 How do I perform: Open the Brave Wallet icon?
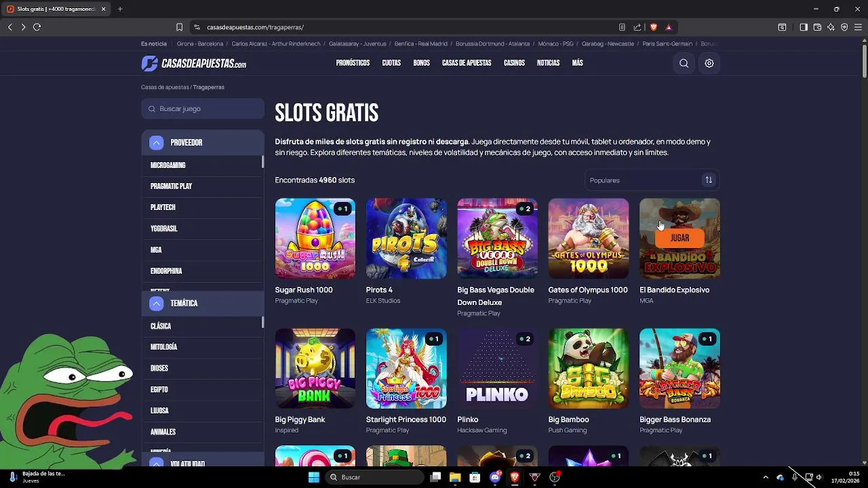pos(817,27)
